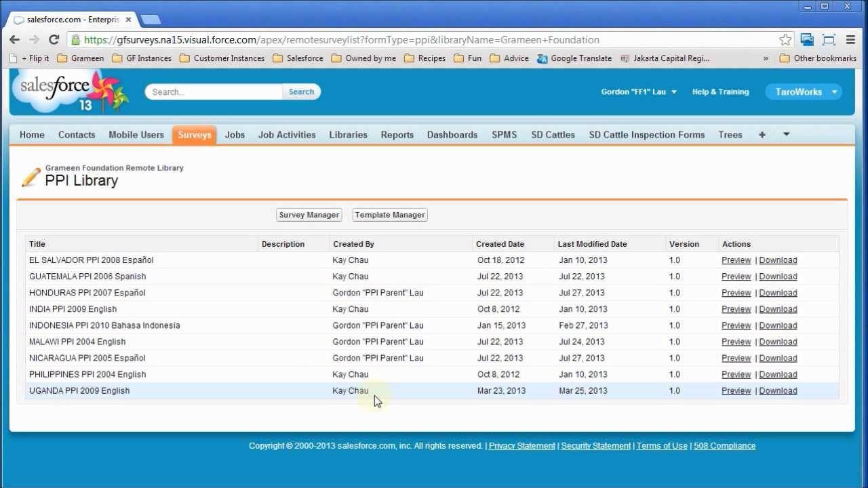868x488 pixels.
Task: Open Chrome menu hamburger icon
Action: pos(850,40)
